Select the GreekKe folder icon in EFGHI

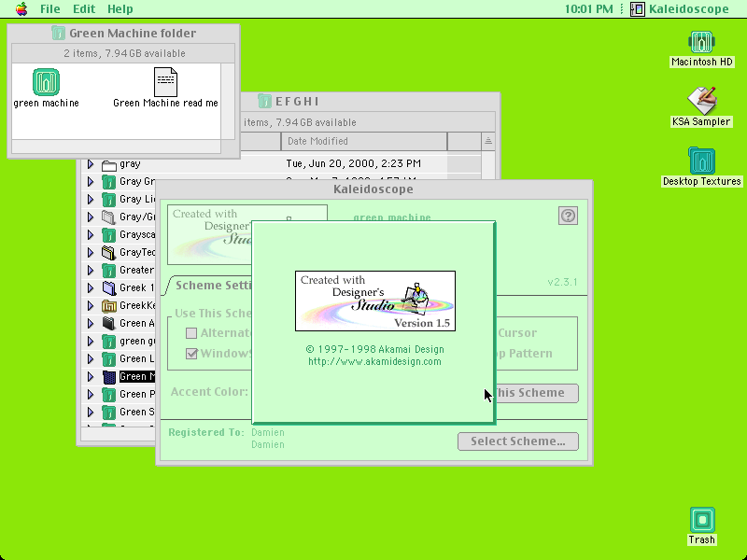click(109, 306)
